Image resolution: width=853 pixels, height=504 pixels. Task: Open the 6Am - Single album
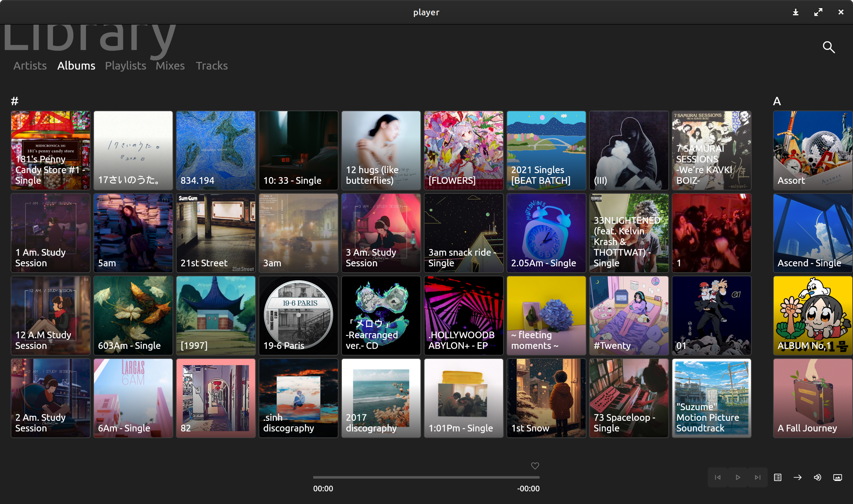tap(133, 398)
